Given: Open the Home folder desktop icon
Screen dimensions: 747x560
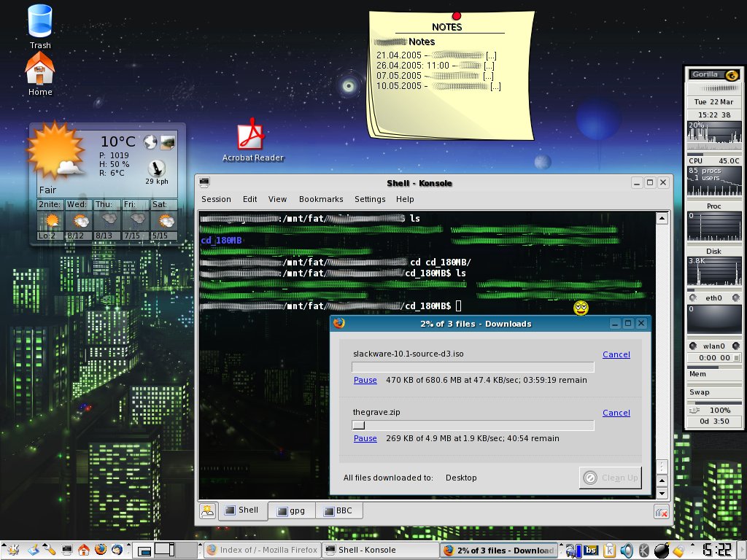Looking at the screenshot, I should click(x=40, y=69).
